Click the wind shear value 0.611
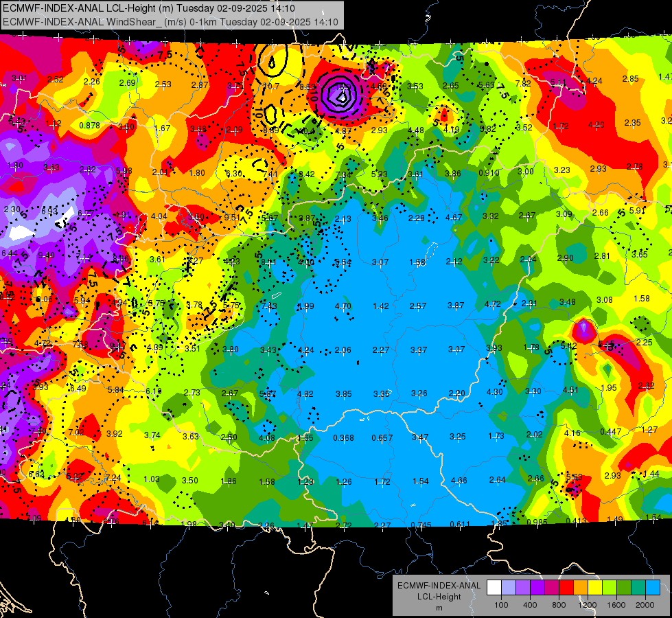 point(460,524)
